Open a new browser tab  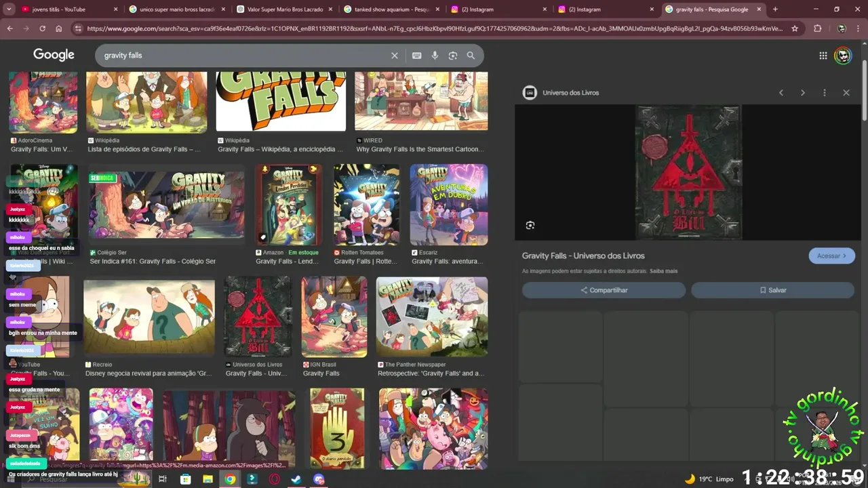pyautogui.click(x=775, y=9)
